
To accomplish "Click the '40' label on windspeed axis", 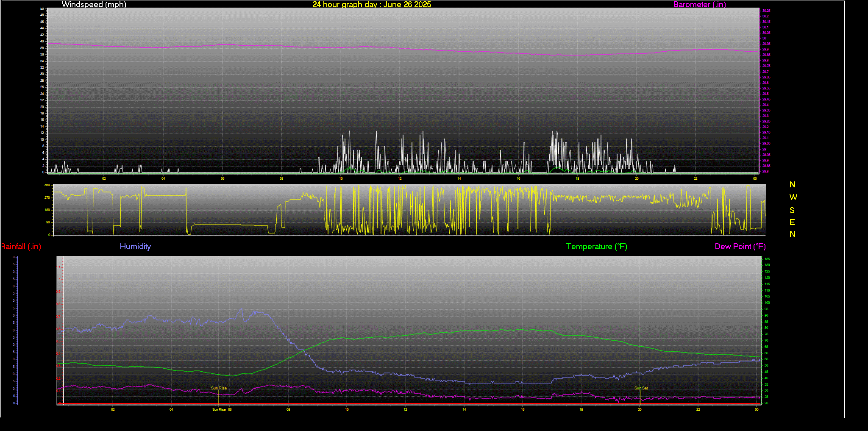I will [42, 42].
